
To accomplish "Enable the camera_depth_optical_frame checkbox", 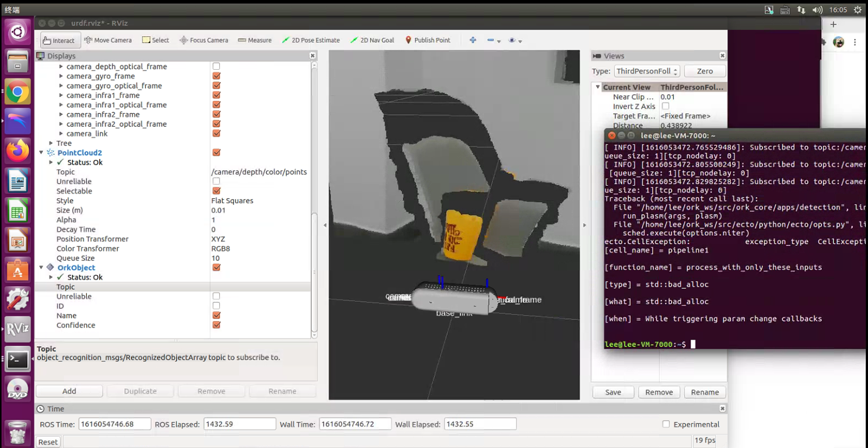I will pyautogui.click(x=216, y=66).
